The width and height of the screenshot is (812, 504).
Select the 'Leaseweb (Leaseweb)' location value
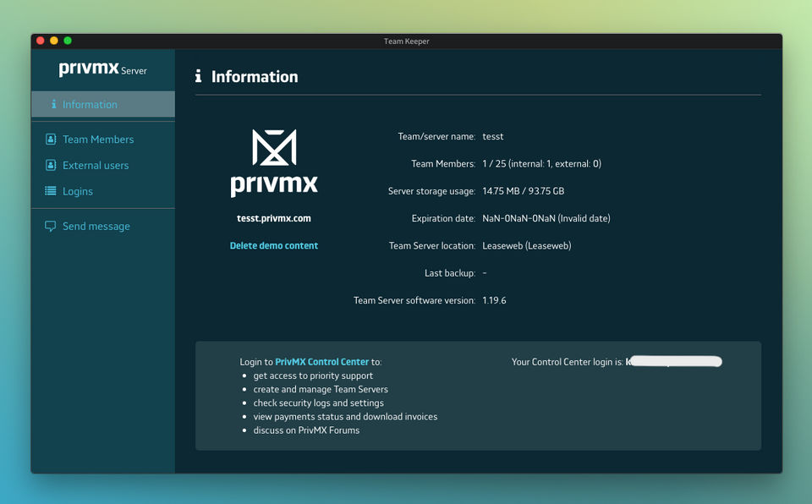coord(527,245)
